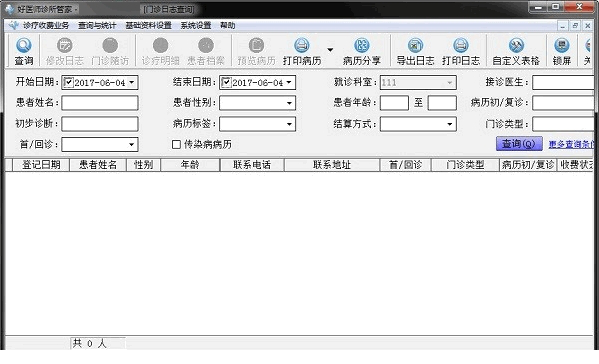This screenshot has width=599, height=364.
Task: Expand the 首/回诊 dropdown
Action: pyautogui.click(x=131, y=145)
